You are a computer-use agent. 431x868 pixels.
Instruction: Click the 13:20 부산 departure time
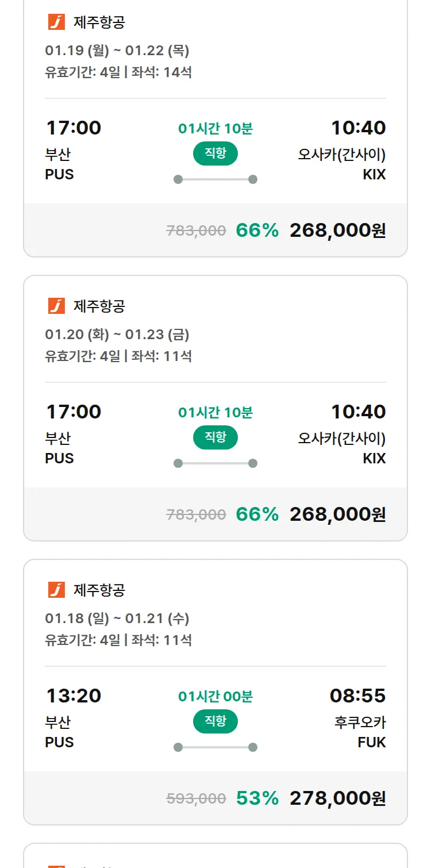[x=74, y=696]
